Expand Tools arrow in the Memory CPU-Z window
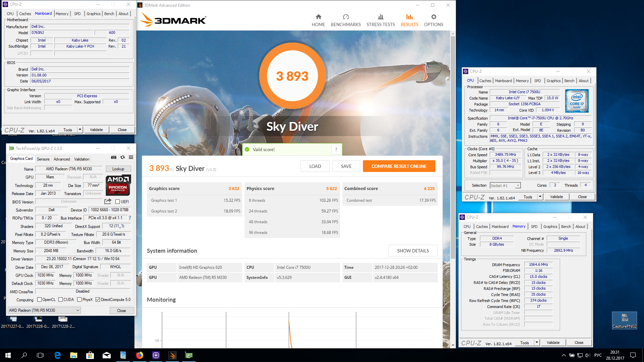 point(537,343)
